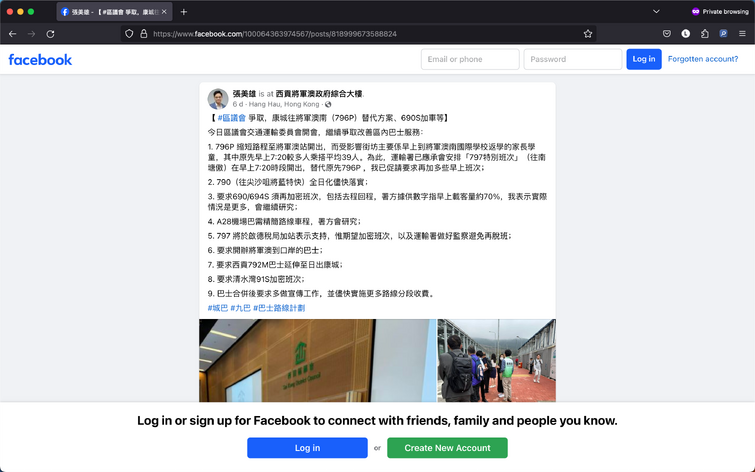Click the Hang Hau, Hong Kong location text

tap(284, 105)
